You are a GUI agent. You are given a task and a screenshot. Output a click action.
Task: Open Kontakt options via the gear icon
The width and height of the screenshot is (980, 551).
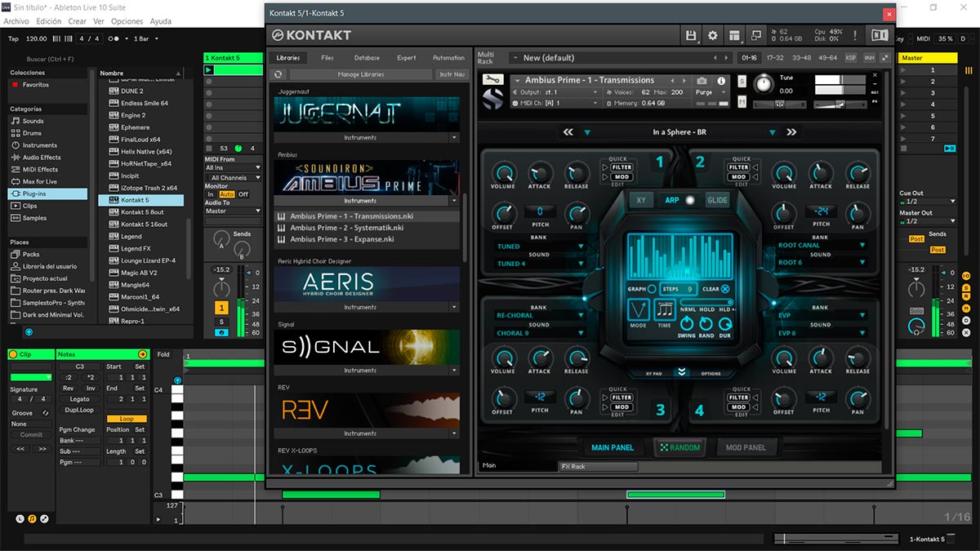pyautogui.click(x=712, y=35)
